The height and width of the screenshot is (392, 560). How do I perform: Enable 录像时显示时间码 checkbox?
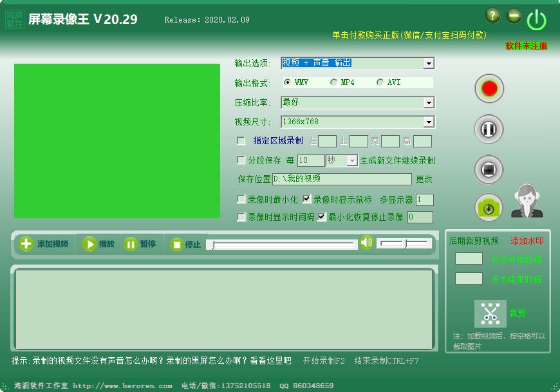click(241, 217)
